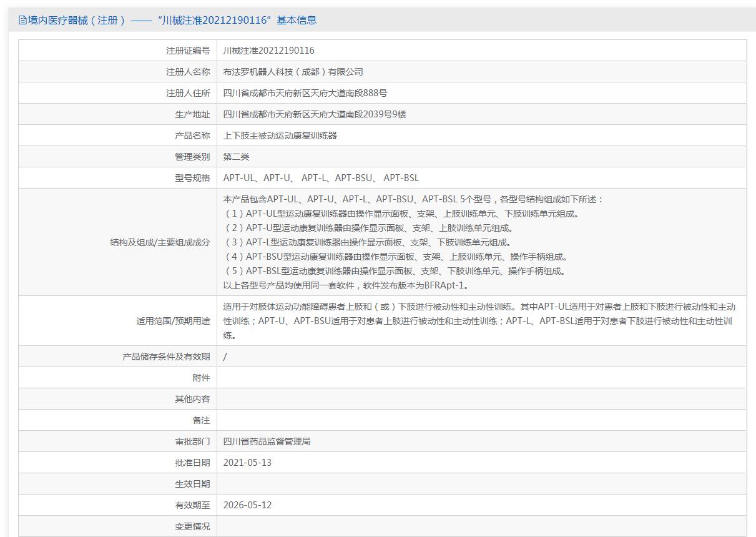Select approving authority 四川省药品监督管理局

pos(267,441)
